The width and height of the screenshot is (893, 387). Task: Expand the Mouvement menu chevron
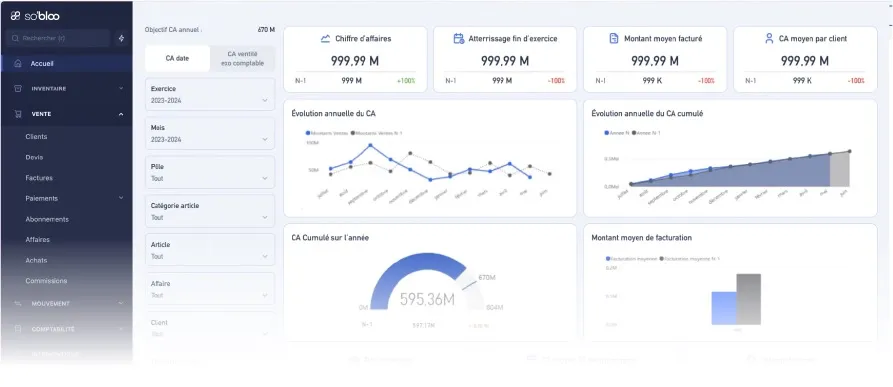tap(121, 304)
